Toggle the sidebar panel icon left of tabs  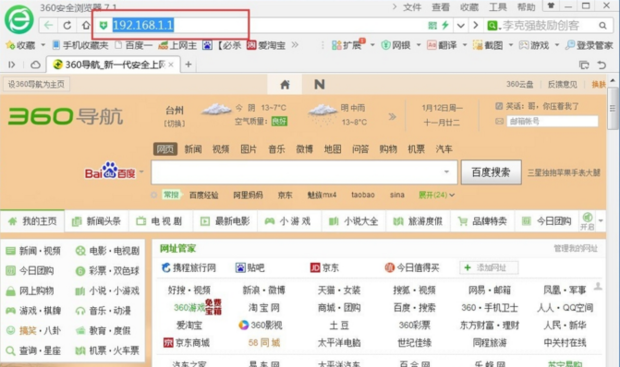coord(12,64)
